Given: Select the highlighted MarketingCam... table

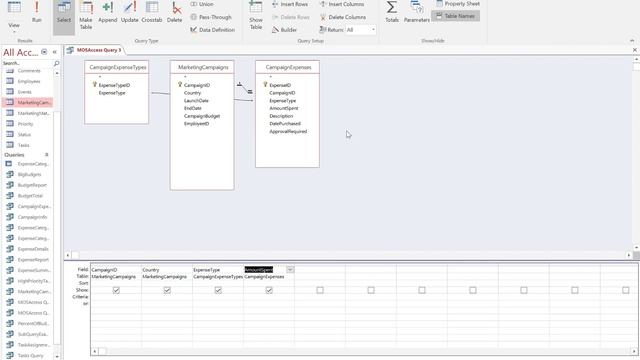Looking at the screenshot, I should click(x=27, y=102).
